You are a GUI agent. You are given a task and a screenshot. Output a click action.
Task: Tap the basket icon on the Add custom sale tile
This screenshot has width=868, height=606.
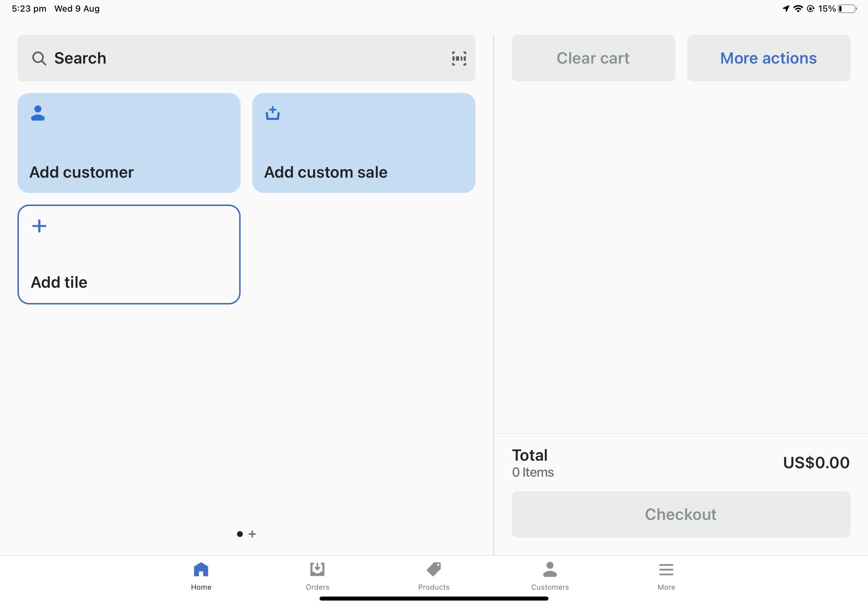pyautogui.click(x=273, y=113)
